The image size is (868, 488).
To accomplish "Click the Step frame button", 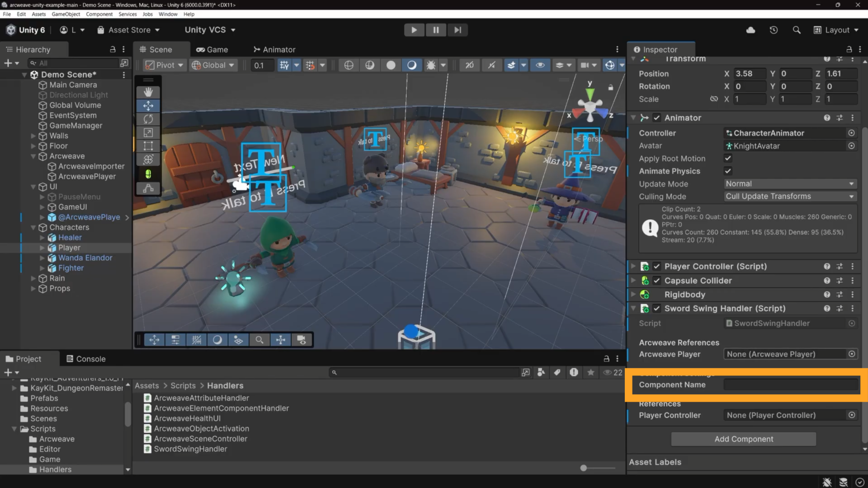I will click(x=458, y=30).
